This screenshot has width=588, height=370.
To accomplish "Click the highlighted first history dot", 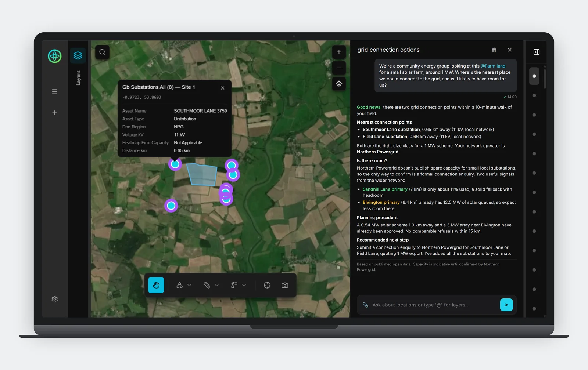I will pos(534,76).
